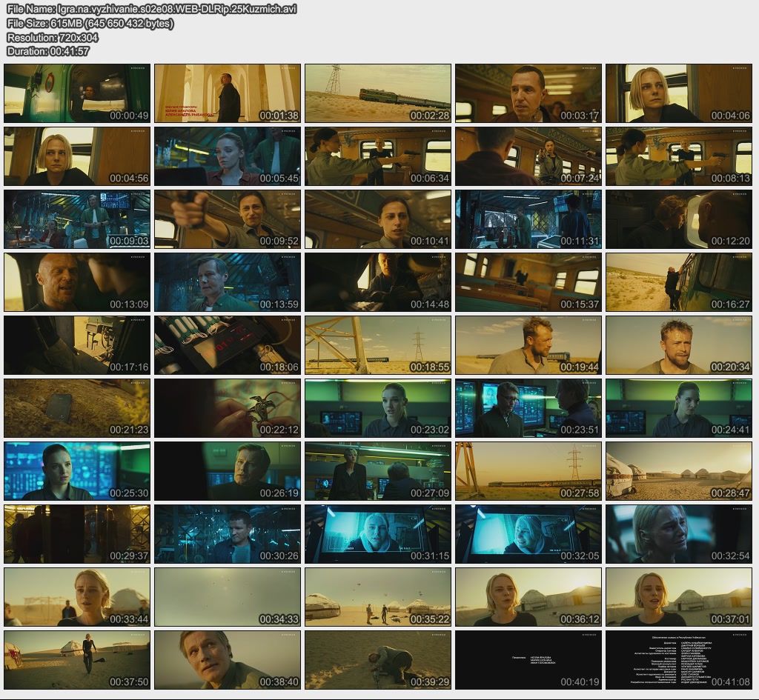
Task: Click the frame timestamped 00:14:48
Action: [x=378, y=282]
